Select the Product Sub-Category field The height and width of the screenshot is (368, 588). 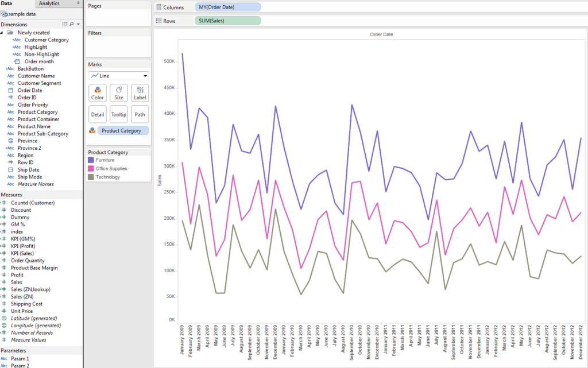click(x=42, y=134)
